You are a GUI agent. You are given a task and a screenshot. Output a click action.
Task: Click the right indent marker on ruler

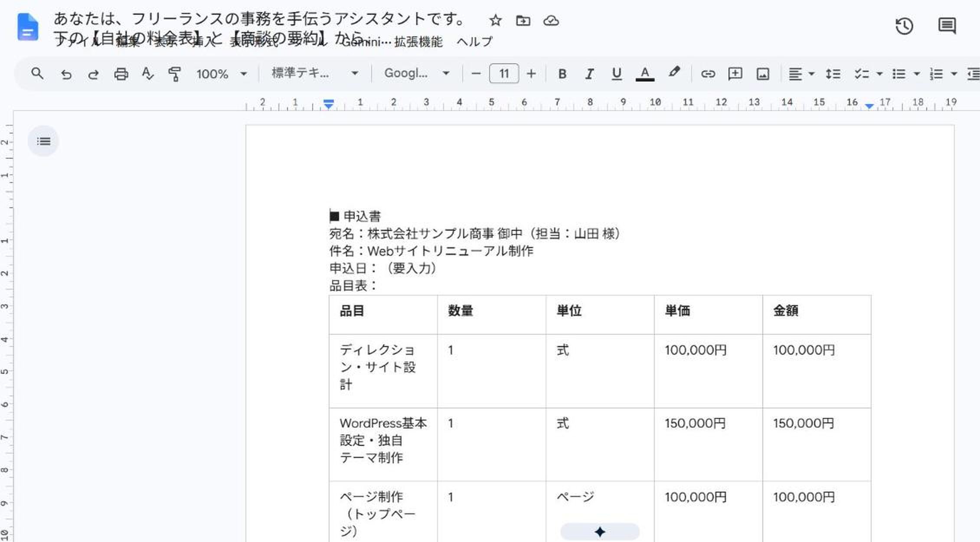[869, 106]
